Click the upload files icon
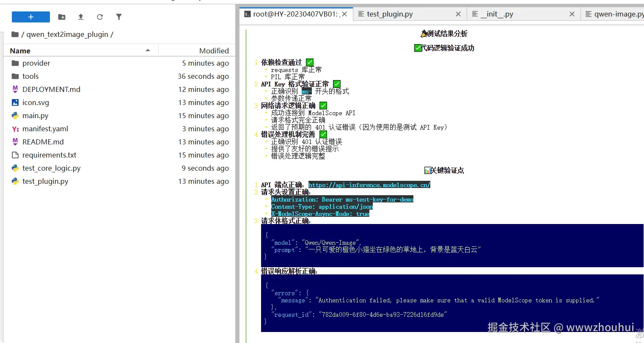Viewport: 644px width, 343px height. (x=81, y=17)
